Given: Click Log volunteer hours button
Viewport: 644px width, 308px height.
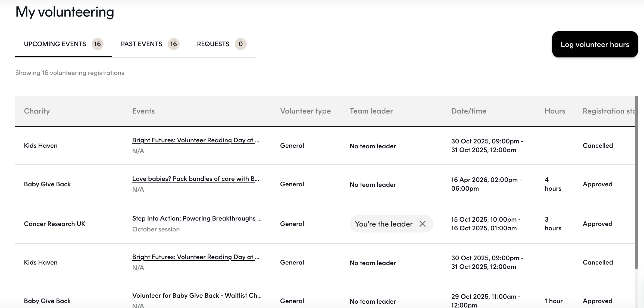Looking at the screenshot, I should pyautogui.click(x=595, y=44).
